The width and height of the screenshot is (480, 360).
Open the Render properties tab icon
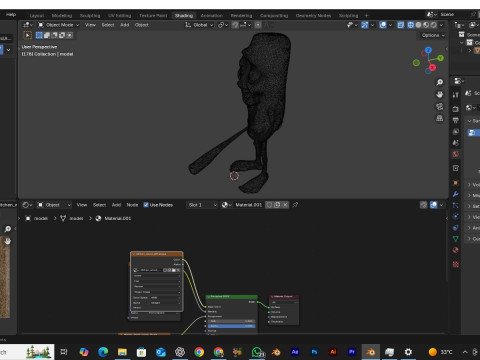(x=456, y=109)
